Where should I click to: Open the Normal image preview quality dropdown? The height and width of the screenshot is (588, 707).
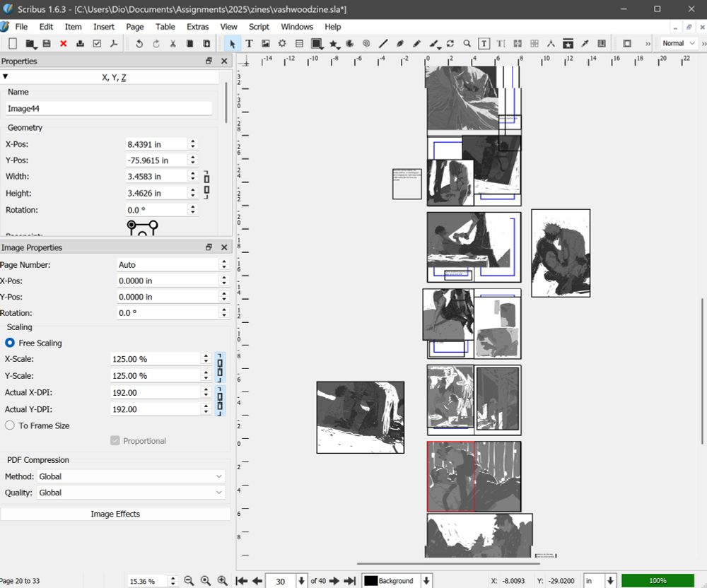pos(679,44)
